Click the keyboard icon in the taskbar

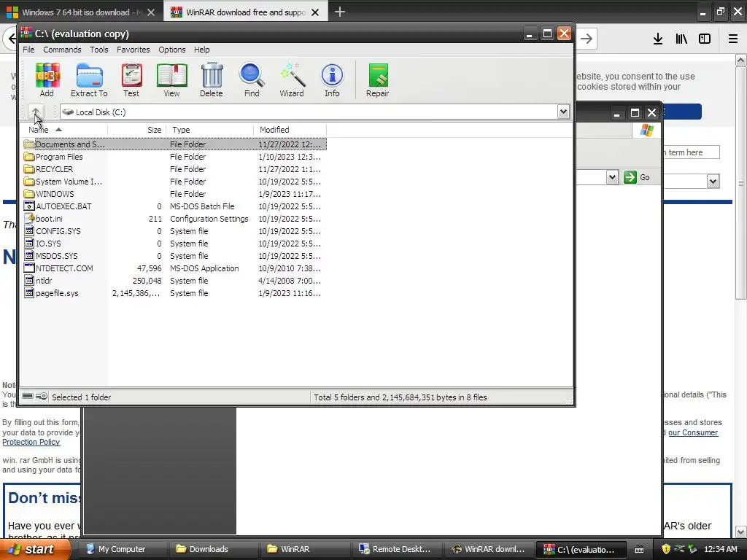[x=639, y=550]
